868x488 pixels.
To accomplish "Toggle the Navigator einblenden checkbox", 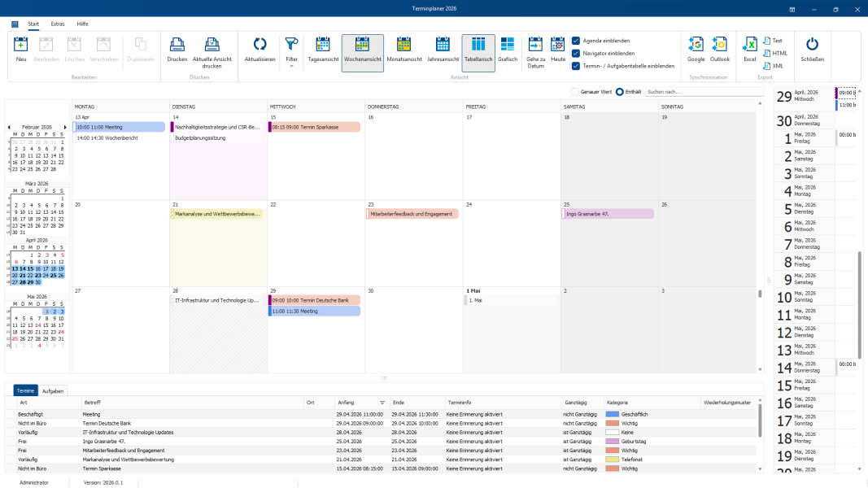I will pos(576,53).
